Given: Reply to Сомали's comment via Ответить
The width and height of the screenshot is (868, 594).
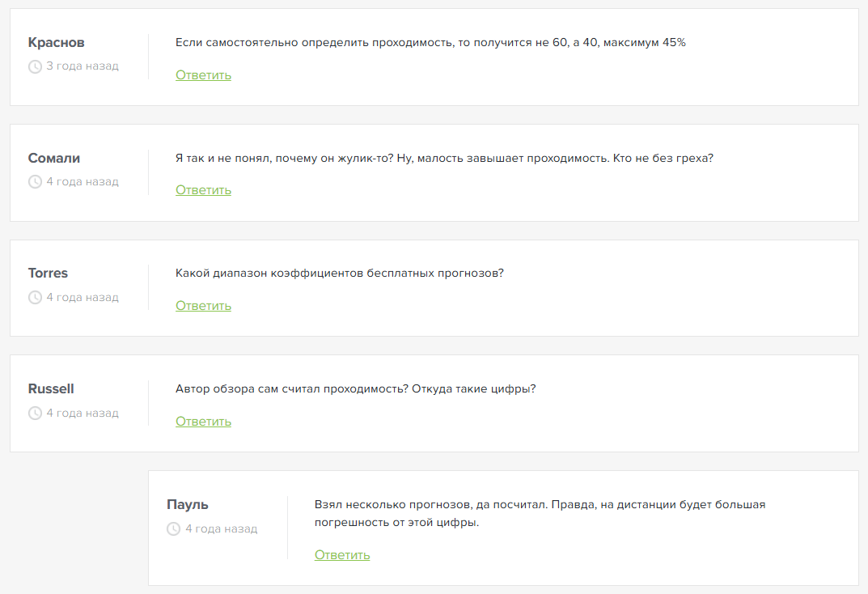Looking at the screenshot, I should [x=203, y=190].
